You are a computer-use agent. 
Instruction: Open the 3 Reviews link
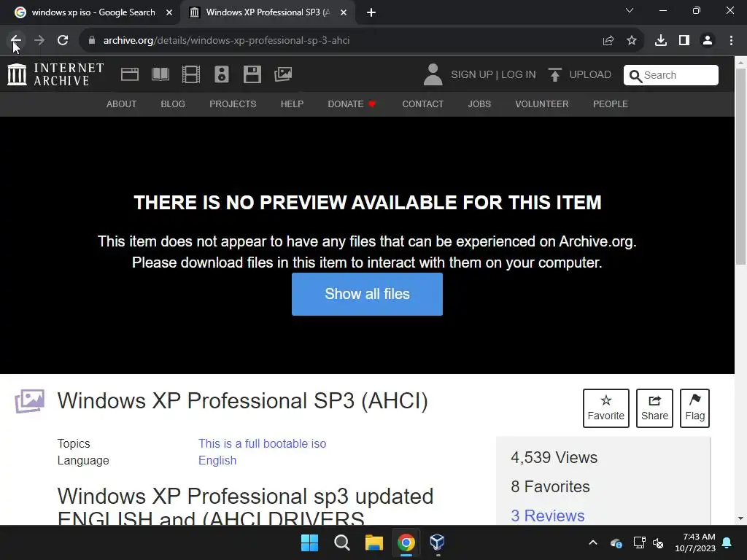pyautogui.click(x=547, y=516)
